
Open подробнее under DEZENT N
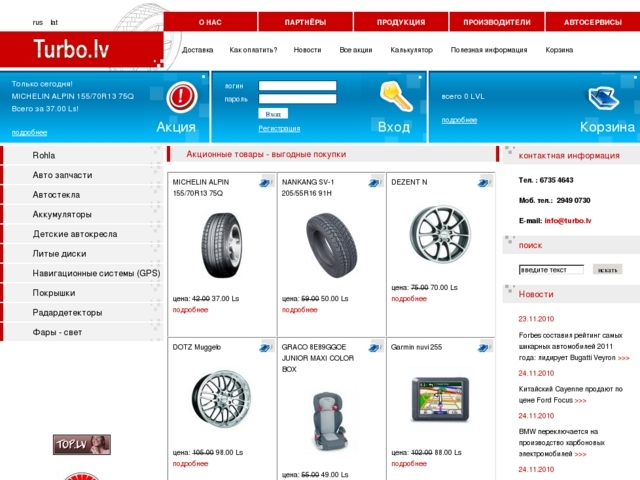(409, 299)
